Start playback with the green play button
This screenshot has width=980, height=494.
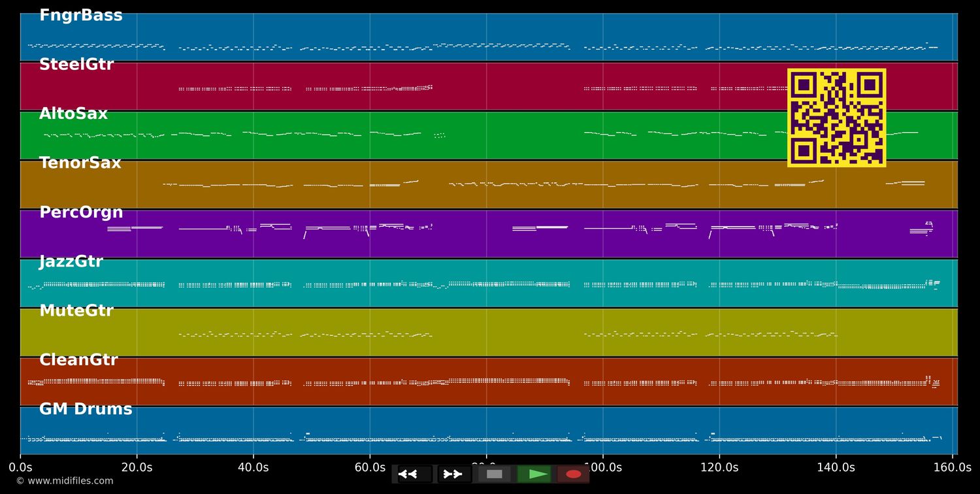point(536,474)
